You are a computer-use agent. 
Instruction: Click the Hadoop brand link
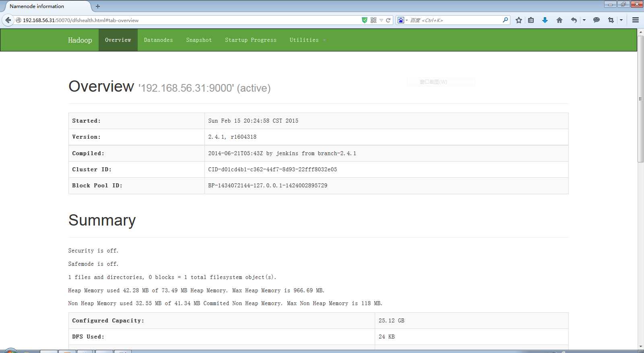pyautogui.click(x=80, y=40)
